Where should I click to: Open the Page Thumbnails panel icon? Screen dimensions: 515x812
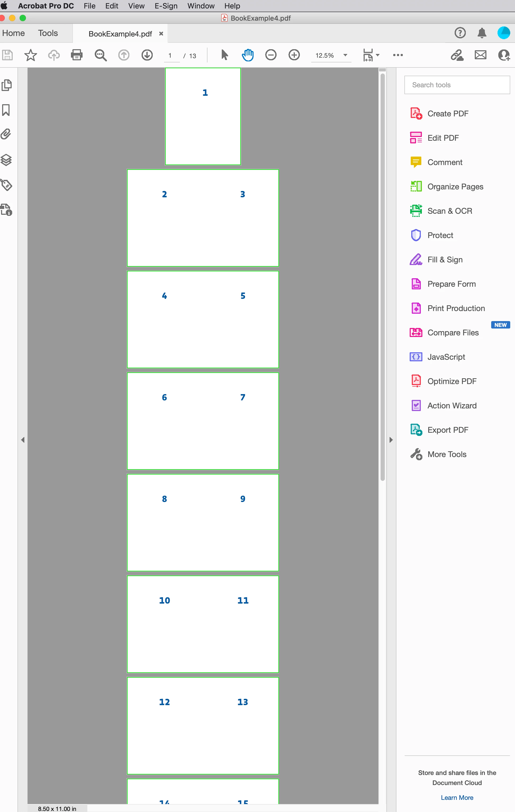click(6, 85)
